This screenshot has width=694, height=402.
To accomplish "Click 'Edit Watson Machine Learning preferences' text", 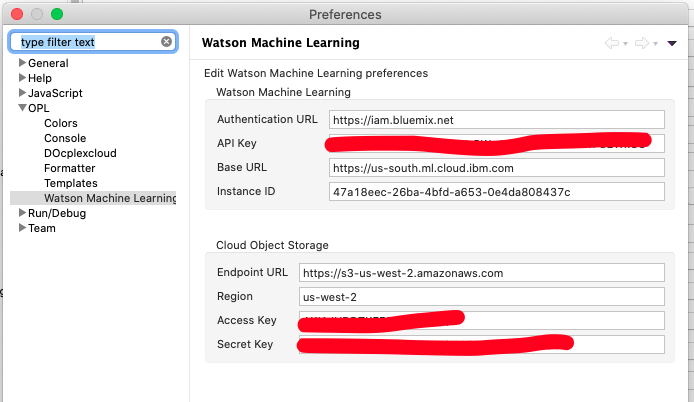I will 316,73.
